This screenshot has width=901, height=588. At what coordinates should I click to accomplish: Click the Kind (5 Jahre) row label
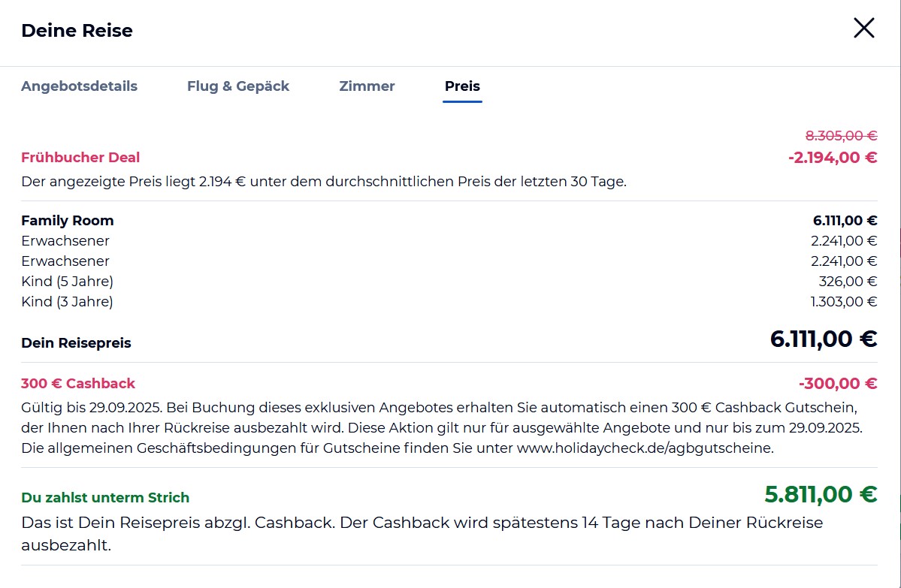[x=67, y=282]
